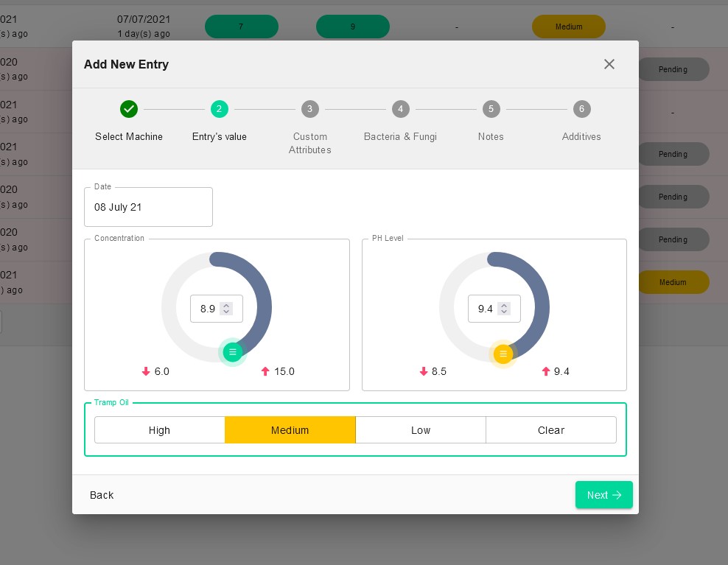728x565 pixels.
Task: Click the green Concentration dial handle
Action: (x=232, y=353)
